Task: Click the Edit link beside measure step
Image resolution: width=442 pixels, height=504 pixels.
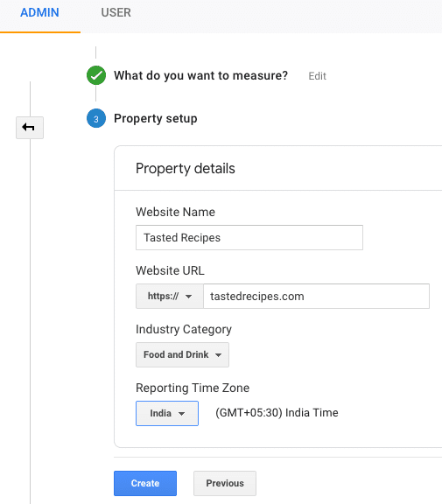Action: click(317, 76)
